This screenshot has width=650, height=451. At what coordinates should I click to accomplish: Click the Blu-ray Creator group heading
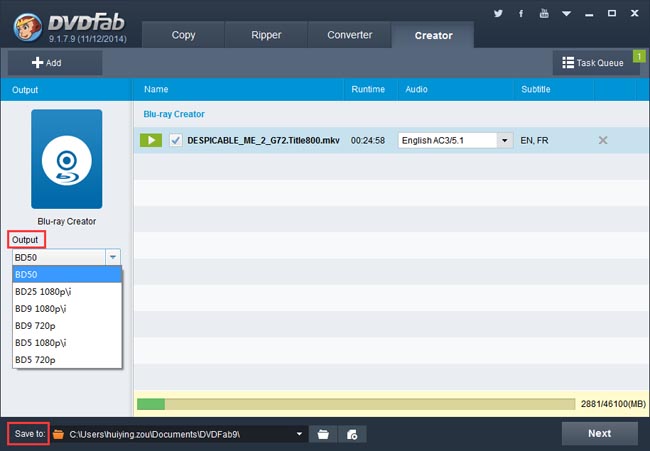tap(174, 114)
